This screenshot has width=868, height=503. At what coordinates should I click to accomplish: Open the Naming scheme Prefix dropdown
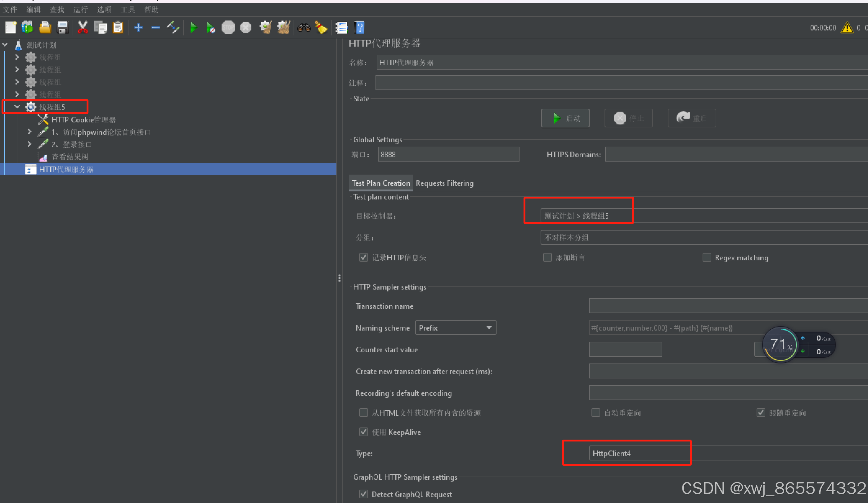(455, 327)
